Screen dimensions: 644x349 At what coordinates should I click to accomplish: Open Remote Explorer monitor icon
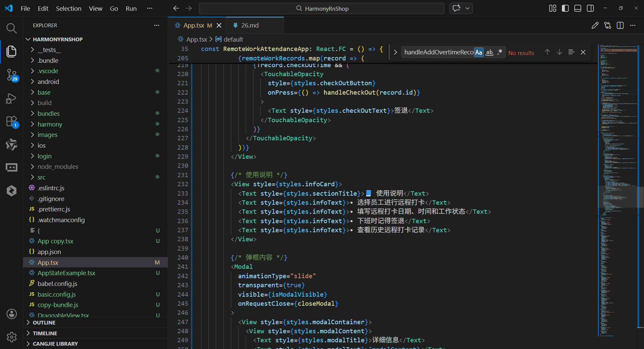click(11, 167)
